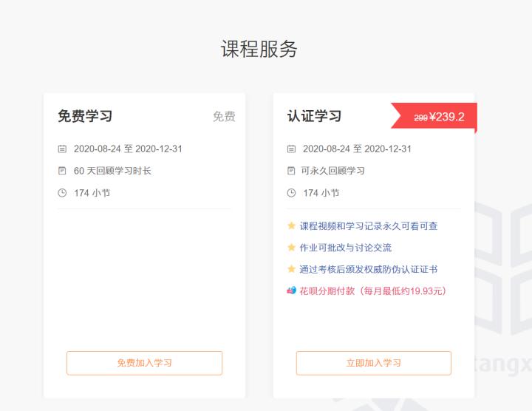Click the calendar icon in 认证学习 card
The image size is (532, 411).
pyautogui.click(x=291, y=149)
